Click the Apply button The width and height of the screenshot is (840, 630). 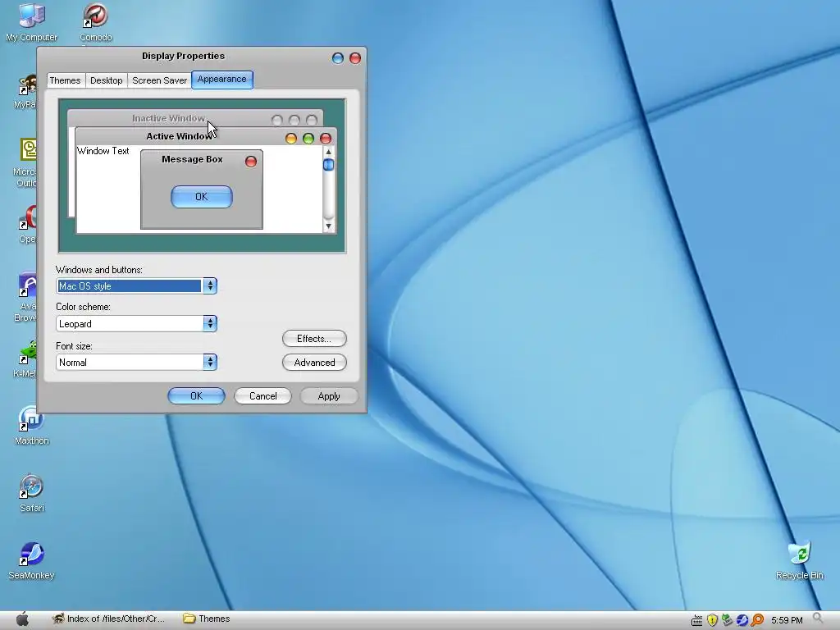328,396
